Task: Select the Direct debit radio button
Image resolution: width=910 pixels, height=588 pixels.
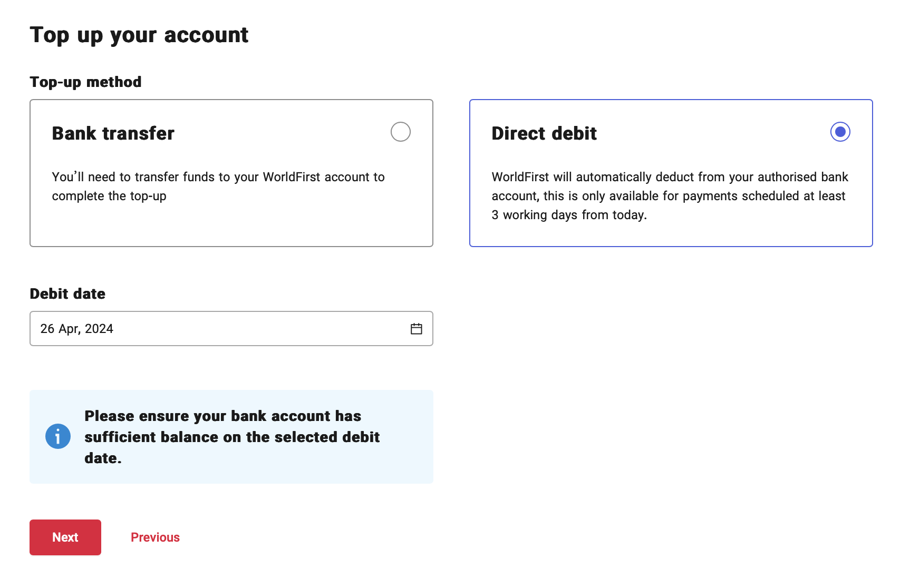Action: [840, 132]
